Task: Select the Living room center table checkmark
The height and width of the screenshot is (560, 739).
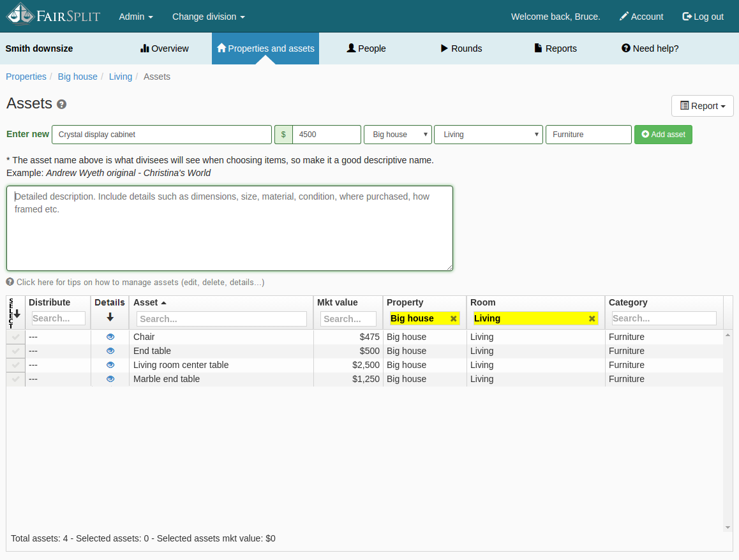Action: (15, 365)
